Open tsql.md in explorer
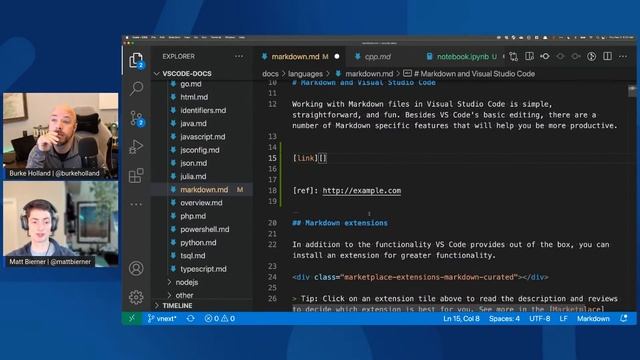 pos(193,256)
